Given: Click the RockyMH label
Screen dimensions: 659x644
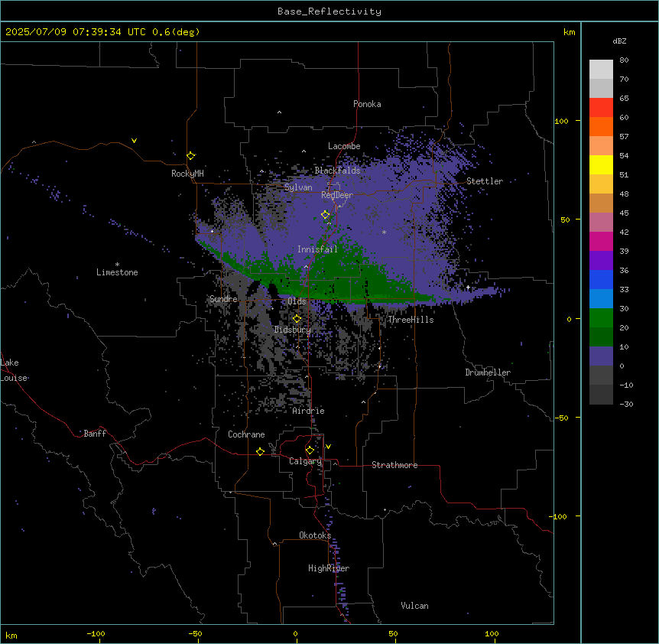Looking at the screenshot, I should pyautogui.click(x=187, y=174).
